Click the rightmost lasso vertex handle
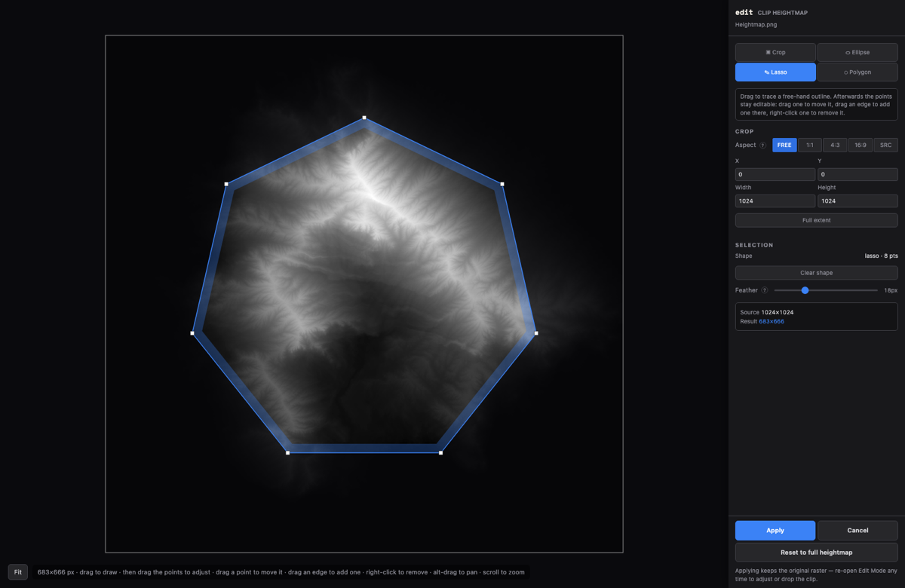The width and height of the screenshot is (905, 588). click(536, 333)
